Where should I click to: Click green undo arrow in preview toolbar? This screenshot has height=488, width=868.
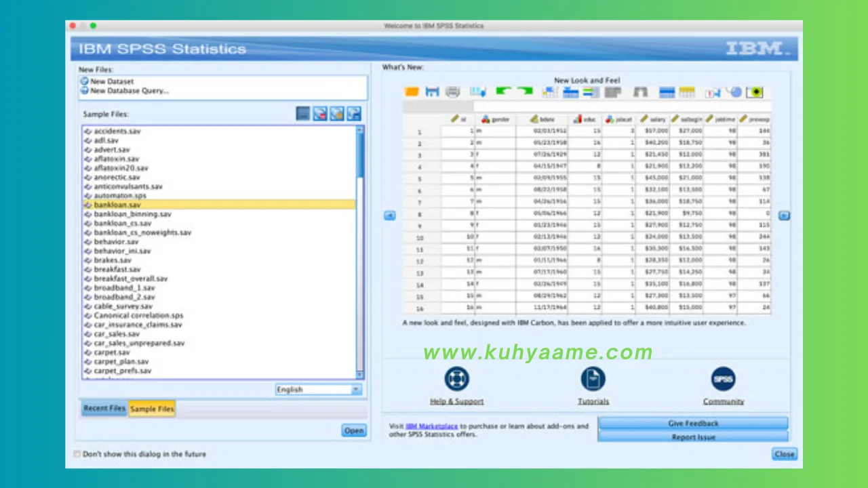(x=502, y=91)
